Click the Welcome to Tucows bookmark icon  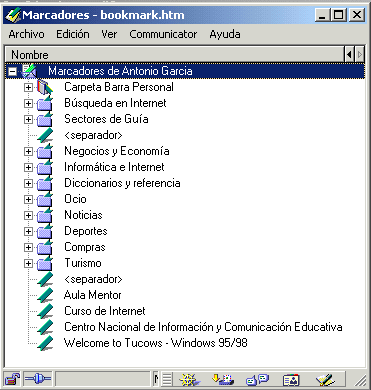[45, 343]
